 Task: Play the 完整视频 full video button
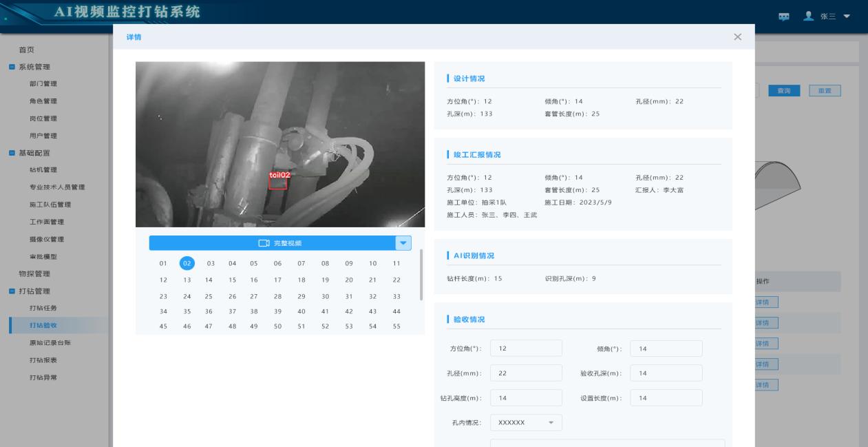(x=272, y=243)
